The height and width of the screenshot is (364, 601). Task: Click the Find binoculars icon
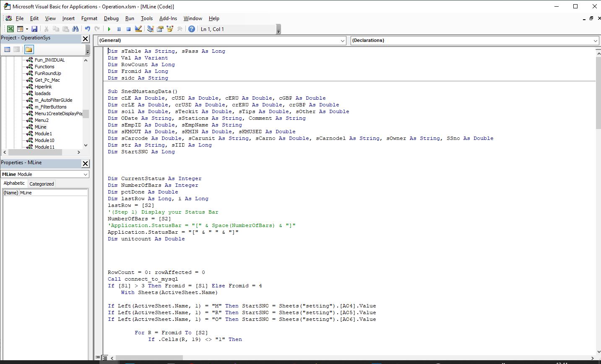[x=75, y=29]
